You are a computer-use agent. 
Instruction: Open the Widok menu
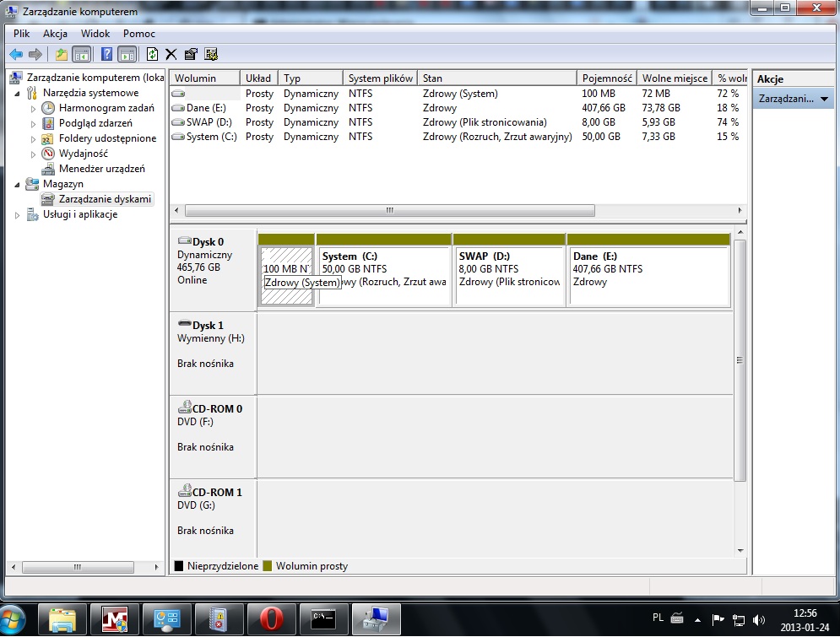tap(95, 34)
